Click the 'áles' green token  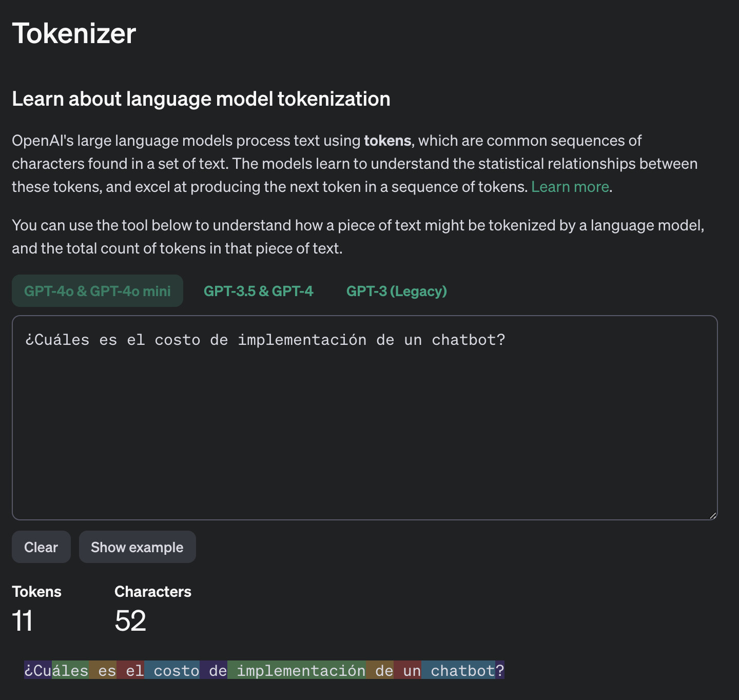(x=70, y=670)
